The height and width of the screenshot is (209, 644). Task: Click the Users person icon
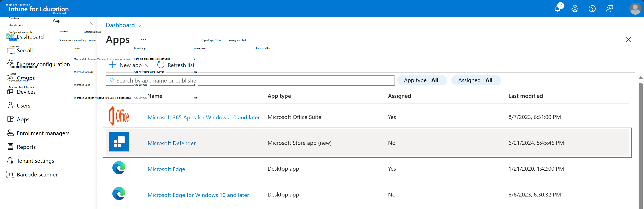point(10,105)
